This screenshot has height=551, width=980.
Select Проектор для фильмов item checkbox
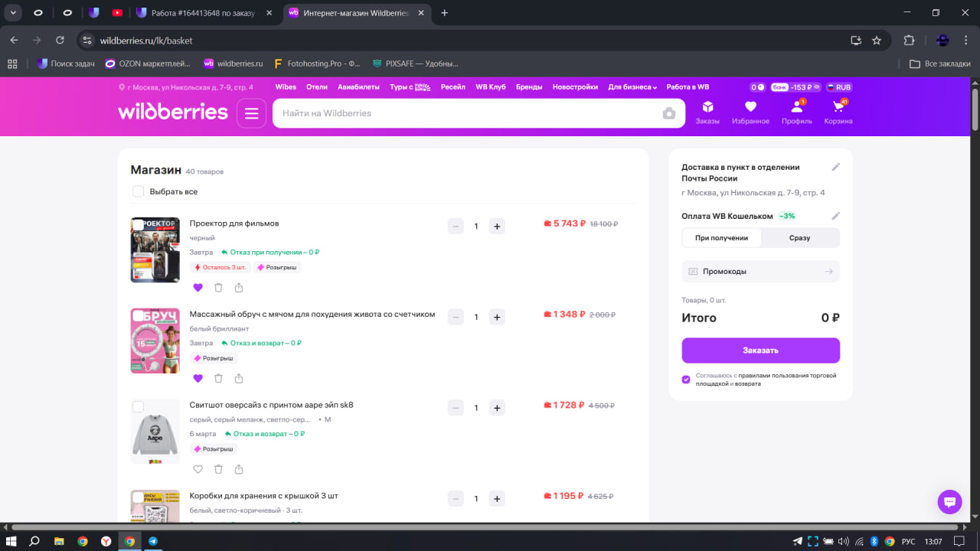tap(139, 224)
